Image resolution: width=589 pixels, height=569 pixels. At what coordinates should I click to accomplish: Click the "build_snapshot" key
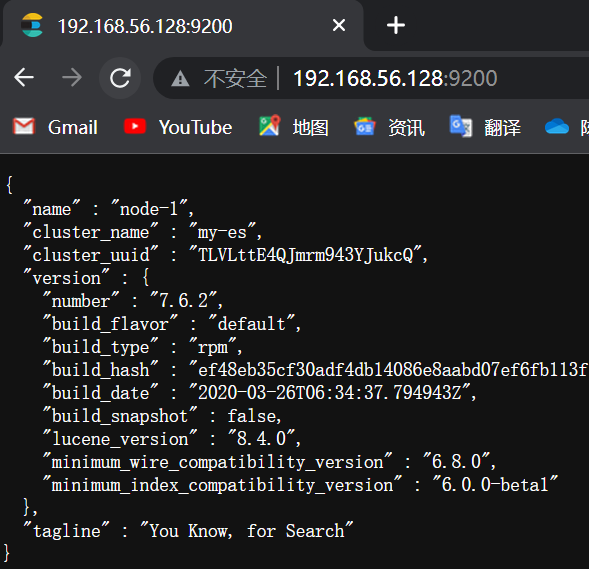pos(119,416)
